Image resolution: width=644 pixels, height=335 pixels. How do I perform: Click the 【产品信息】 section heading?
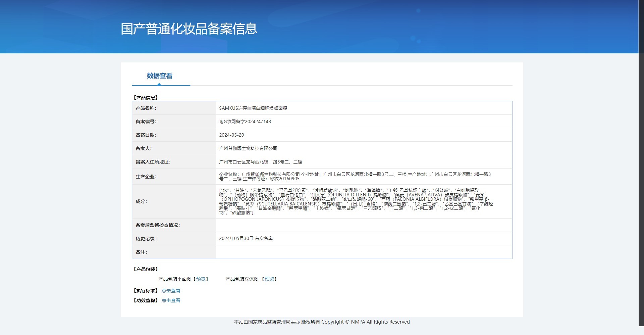click(x=146, y=98)
